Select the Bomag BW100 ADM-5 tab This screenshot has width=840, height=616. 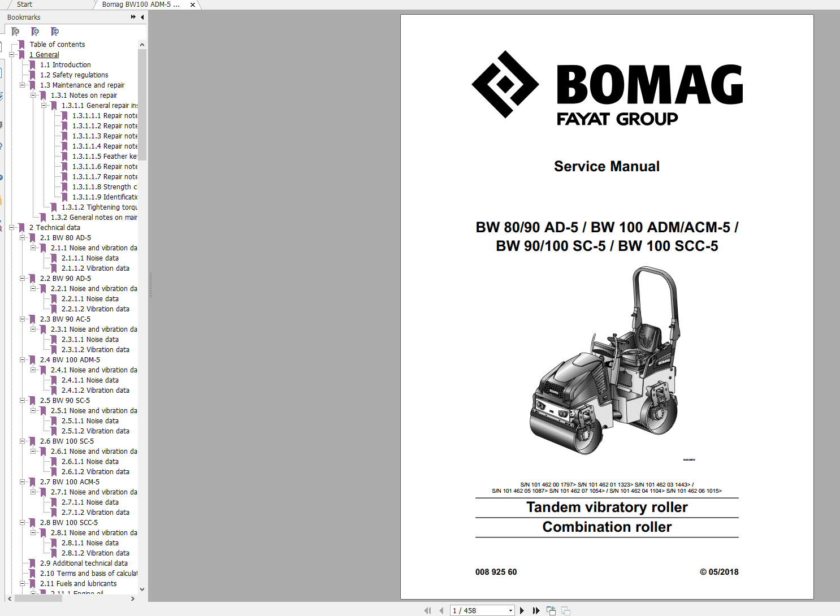tap(141, 5)
